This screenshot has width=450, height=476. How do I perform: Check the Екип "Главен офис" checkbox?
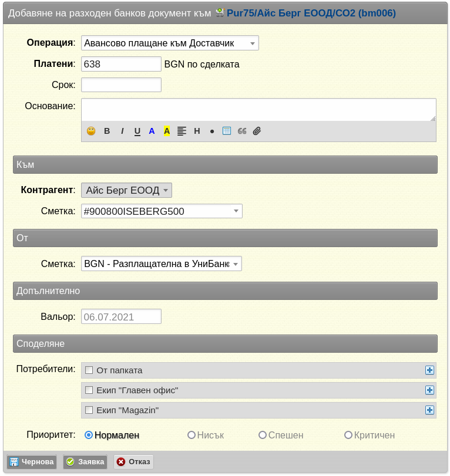[x=89, y=390]
